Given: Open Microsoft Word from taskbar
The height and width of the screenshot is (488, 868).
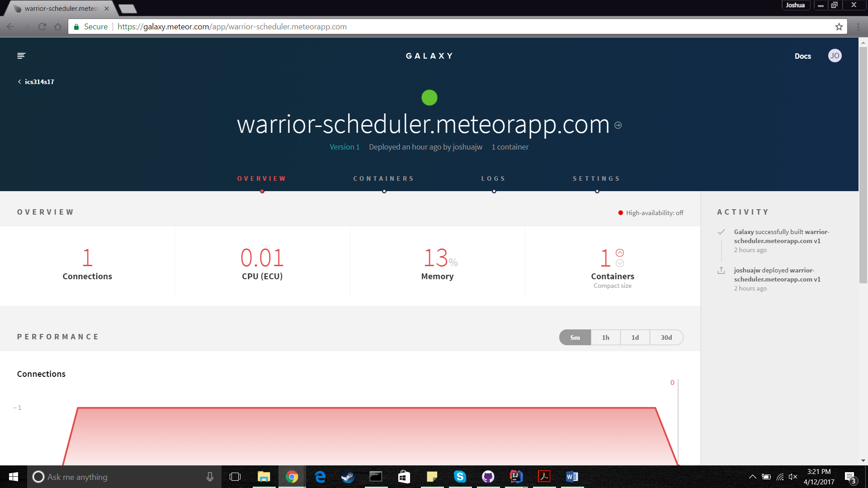Looking at the screenshot, I should coord(572,477).
